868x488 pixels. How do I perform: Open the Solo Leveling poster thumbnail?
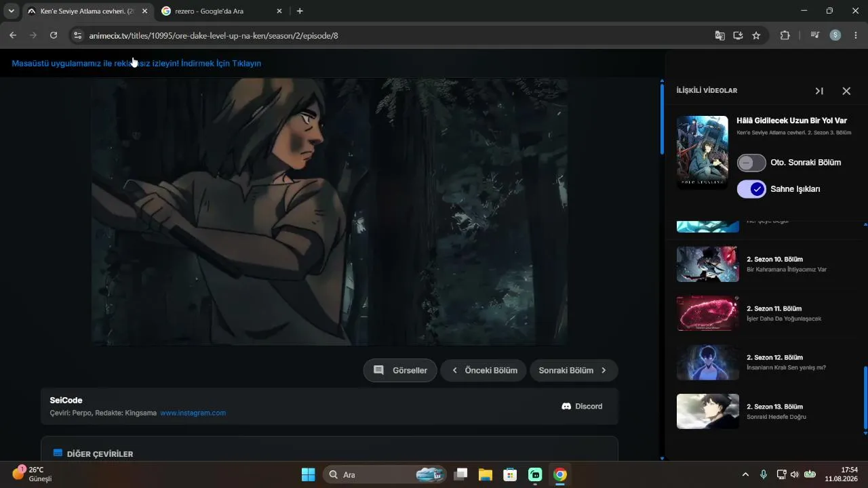pyautogui.click(x=703, y=152)
